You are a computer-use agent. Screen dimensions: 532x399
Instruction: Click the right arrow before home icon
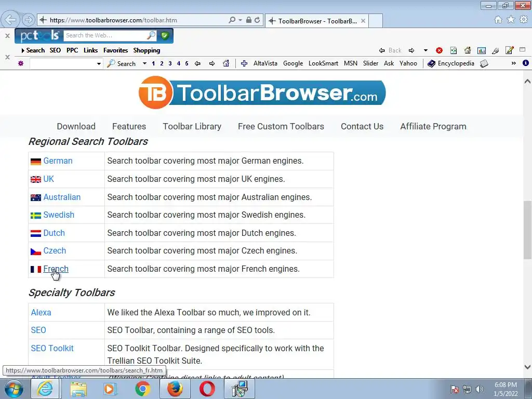[212, 63]
